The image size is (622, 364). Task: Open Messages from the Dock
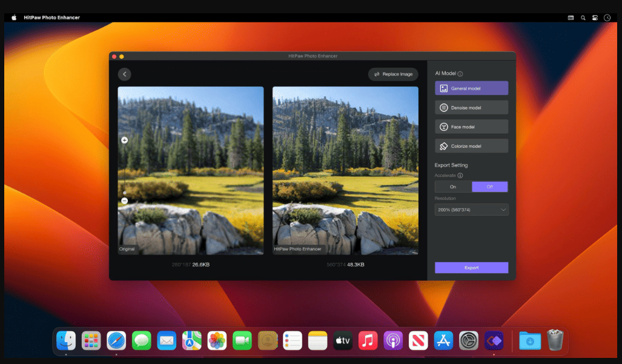pos(142,340)
